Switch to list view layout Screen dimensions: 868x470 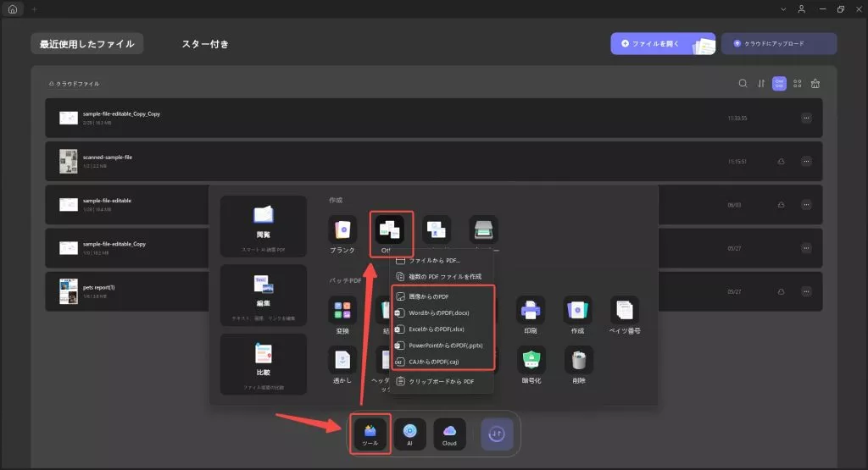(779, 84)
